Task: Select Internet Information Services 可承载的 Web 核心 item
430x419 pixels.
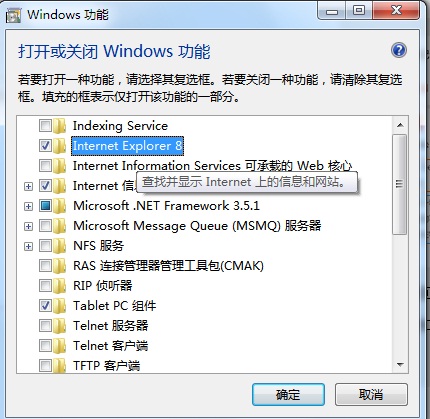Action: coord(212,166)
